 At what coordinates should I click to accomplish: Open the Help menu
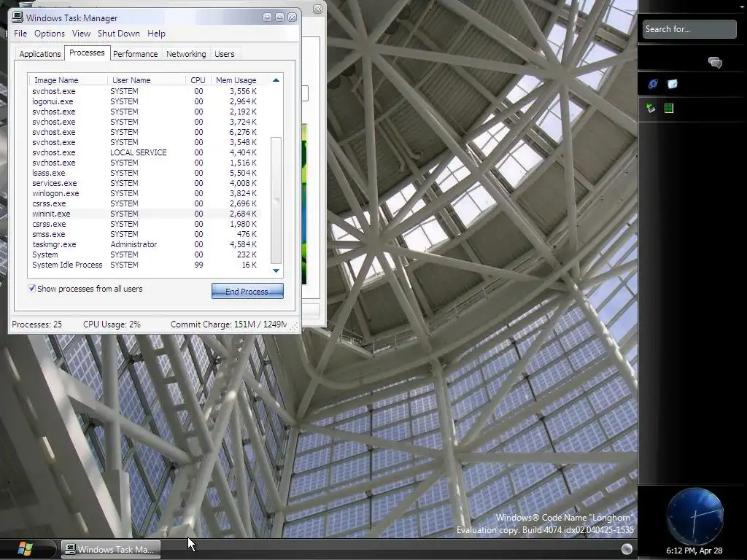(156, 34)
